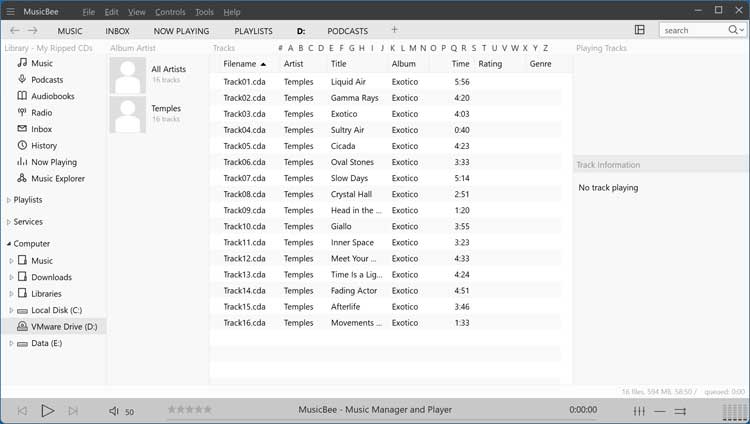Expand the Data (E:) drive node
Image resolution: width=750 pixels, height=424 pixels.
11,344
